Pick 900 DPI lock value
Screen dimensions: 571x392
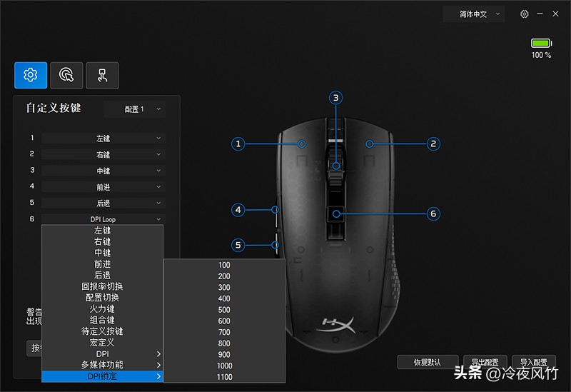(x=224, y=355)
